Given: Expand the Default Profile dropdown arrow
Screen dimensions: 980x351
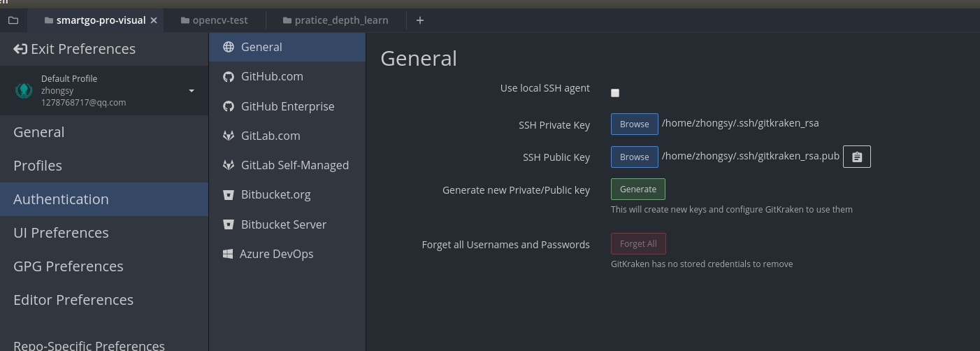Looking at the screenshot, I should pyautogui.click(x=192, y=91).
